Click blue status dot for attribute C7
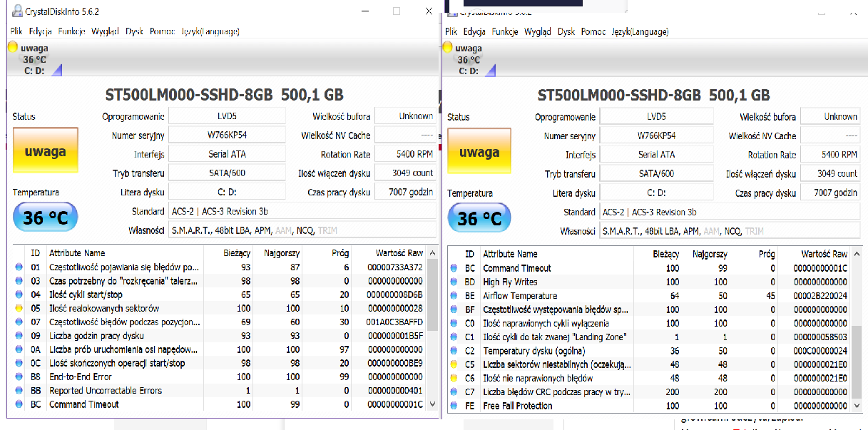868x430 pixels. pyautogui.click(x=453, y=391)
